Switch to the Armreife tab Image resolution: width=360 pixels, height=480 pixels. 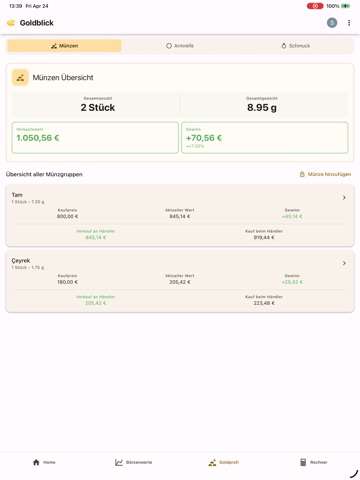[180, 46]
